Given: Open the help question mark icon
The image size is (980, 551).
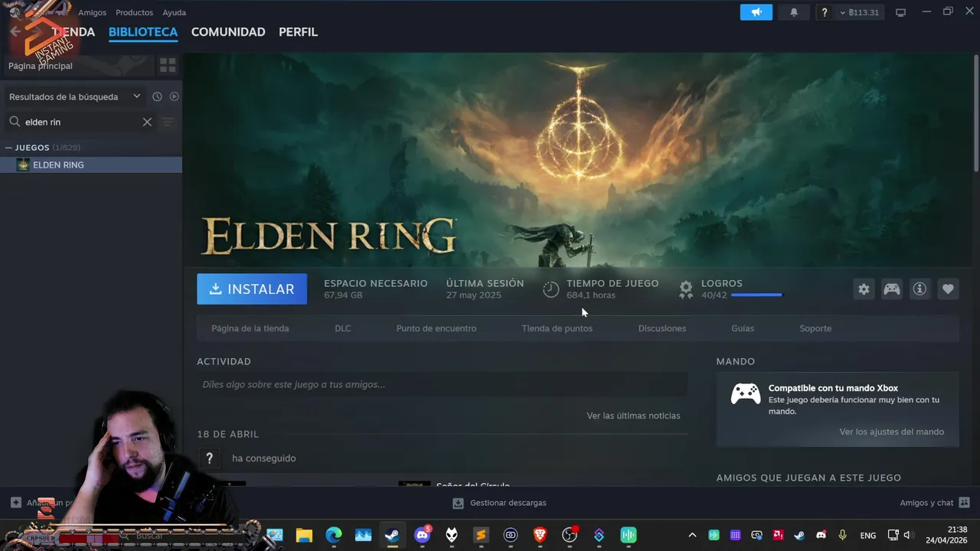Looking at the screenshot, I should click(824, 12).
